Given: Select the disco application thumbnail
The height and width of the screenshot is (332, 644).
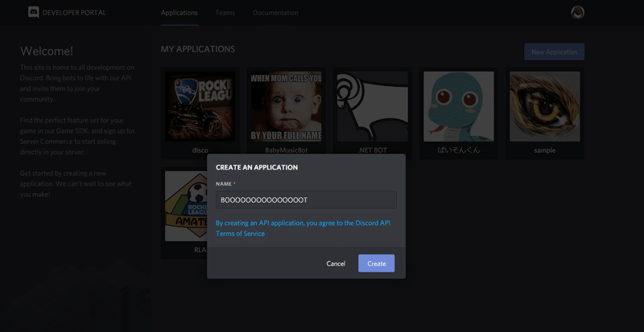Looking at the screenshot, I should tap(200, 107).
